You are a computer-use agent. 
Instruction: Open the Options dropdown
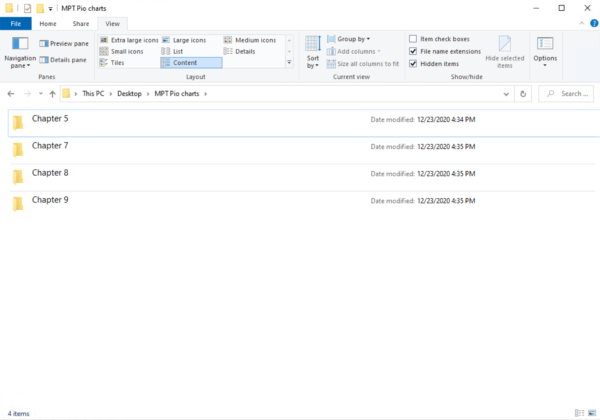[x=545, y=52]
